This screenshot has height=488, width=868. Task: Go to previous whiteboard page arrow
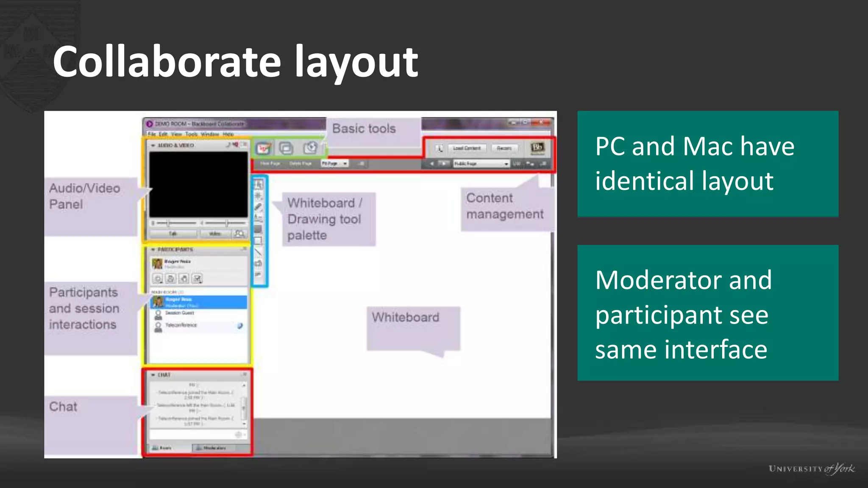coord(431,164)
